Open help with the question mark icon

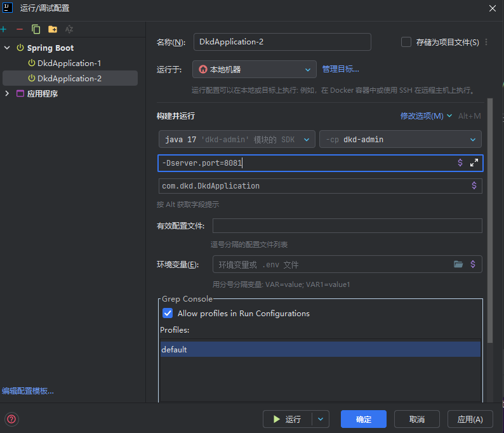11,419
